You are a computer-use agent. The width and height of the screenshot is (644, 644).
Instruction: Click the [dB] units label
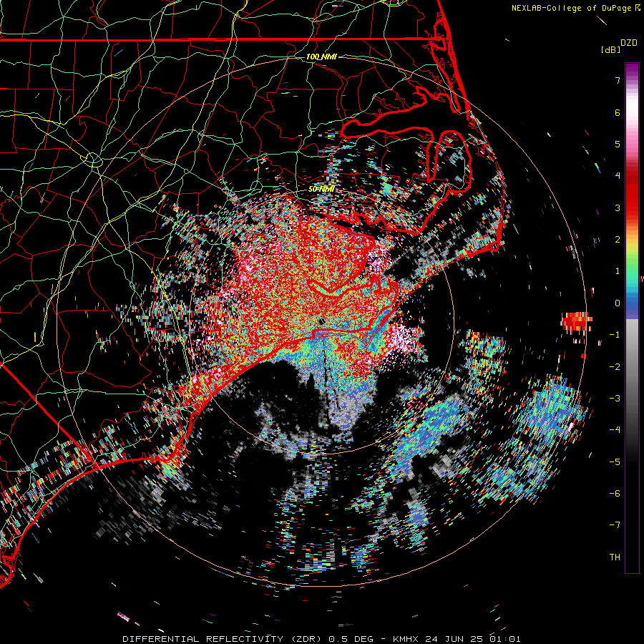click(610, 49)
